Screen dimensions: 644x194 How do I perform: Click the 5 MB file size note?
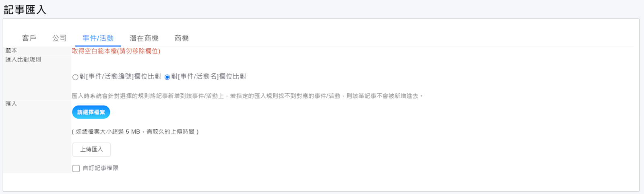tap(135, 132)
